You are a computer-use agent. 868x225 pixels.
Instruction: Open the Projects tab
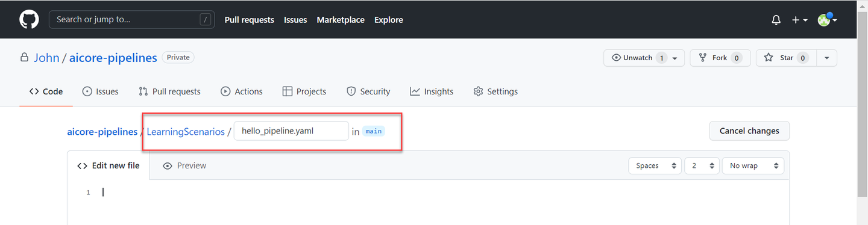[x=304, y=91]
